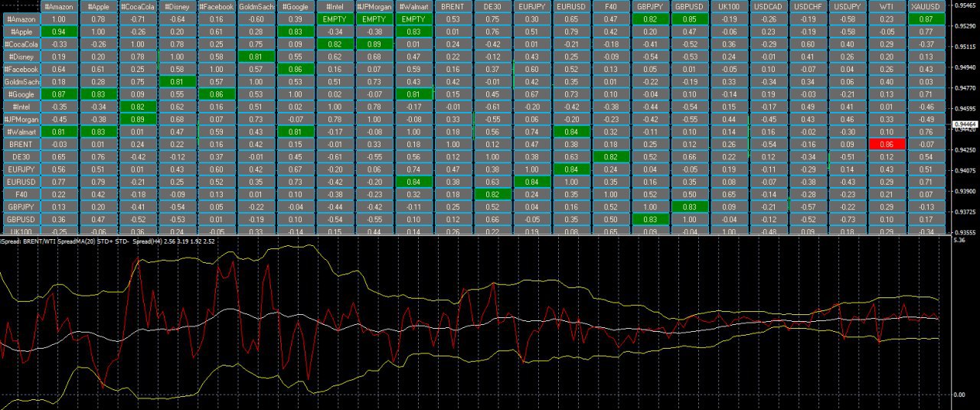Select the #Disney row label
Image resolution: width=980 pixels, height=410 pixels.
click(21, 56)
